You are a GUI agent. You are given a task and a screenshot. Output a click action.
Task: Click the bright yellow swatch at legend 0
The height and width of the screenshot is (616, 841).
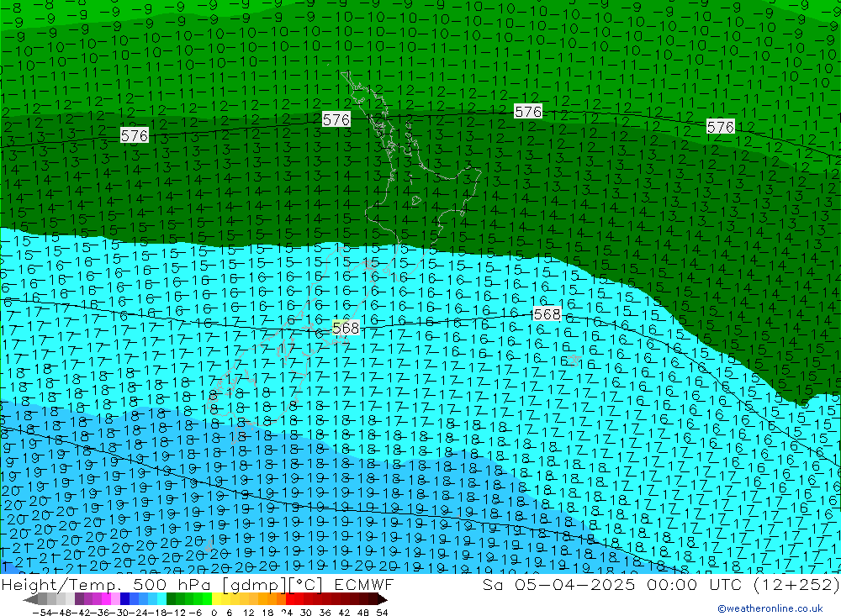217,599
